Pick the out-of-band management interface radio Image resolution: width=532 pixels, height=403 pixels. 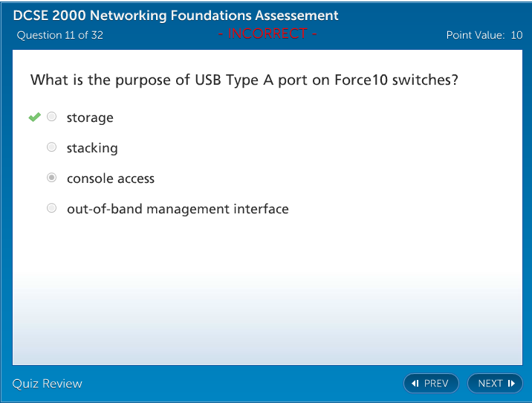[51, 208]
